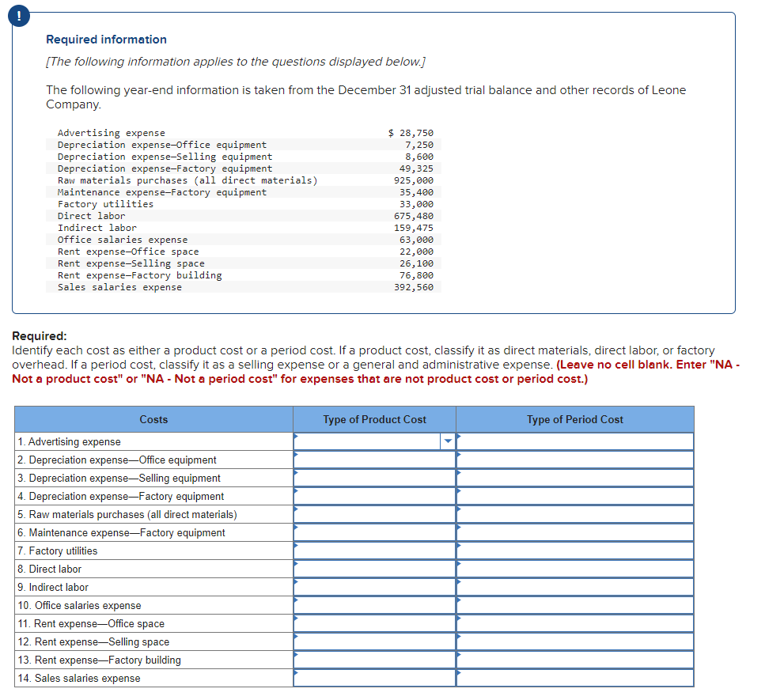Expand the Product Cost selector for Depreciation expense—Office equipment
Image resolution: width=765 pixels, height=700 pixels.
point(374,460)
